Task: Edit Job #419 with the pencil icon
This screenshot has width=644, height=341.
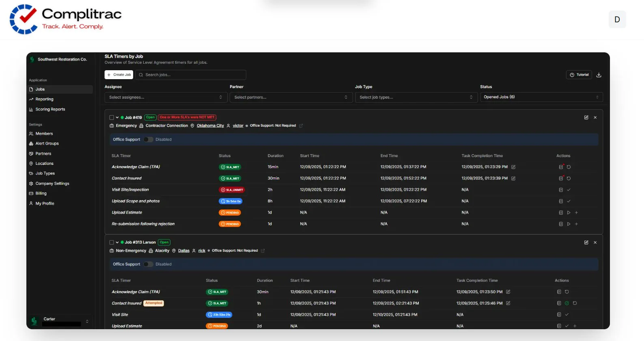Action: [586, 117]
